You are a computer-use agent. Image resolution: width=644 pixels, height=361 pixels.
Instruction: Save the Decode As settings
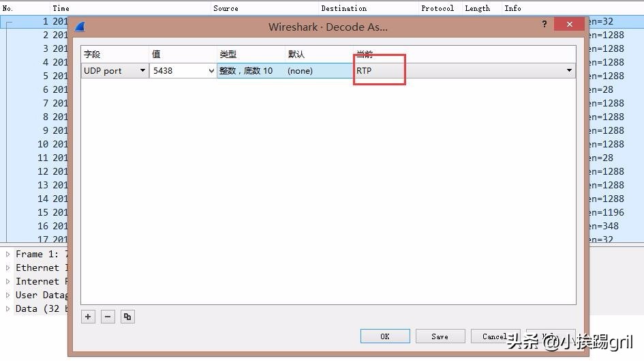440,336
